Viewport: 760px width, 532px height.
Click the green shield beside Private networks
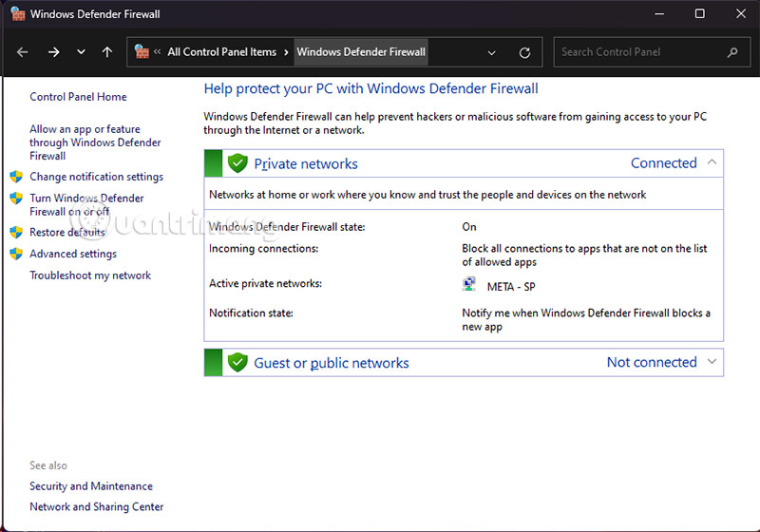[237, 163]
